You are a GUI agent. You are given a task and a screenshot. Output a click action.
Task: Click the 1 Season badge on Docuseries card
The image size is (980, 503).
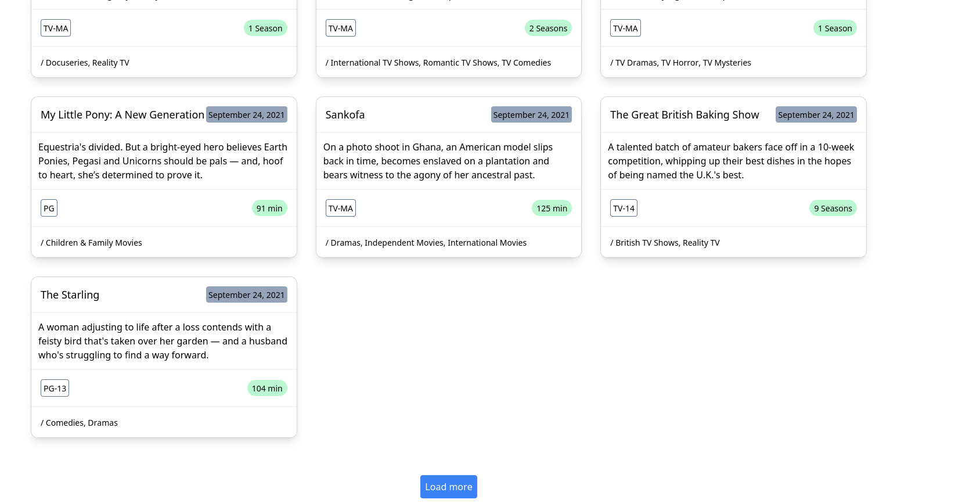(x=265, y=28)
